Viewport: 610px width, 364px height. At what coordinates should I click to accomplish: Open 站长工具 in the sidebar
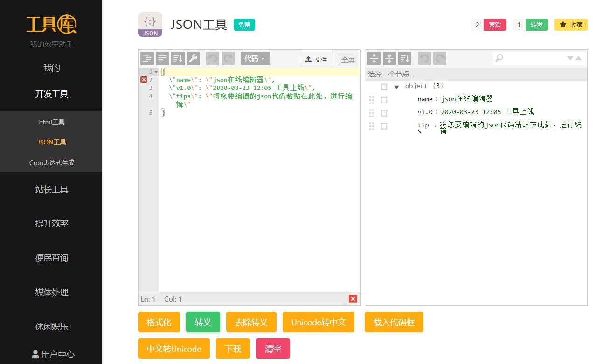(51, 190)
